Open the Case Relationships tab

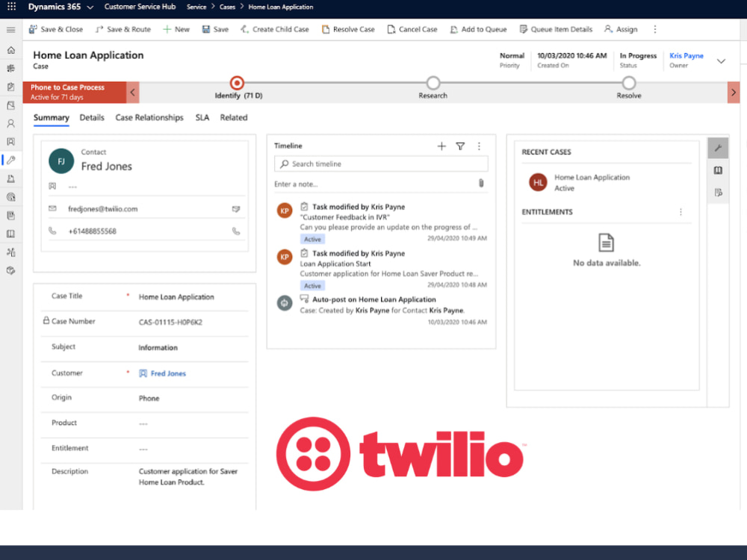click(x=149, y=117)
